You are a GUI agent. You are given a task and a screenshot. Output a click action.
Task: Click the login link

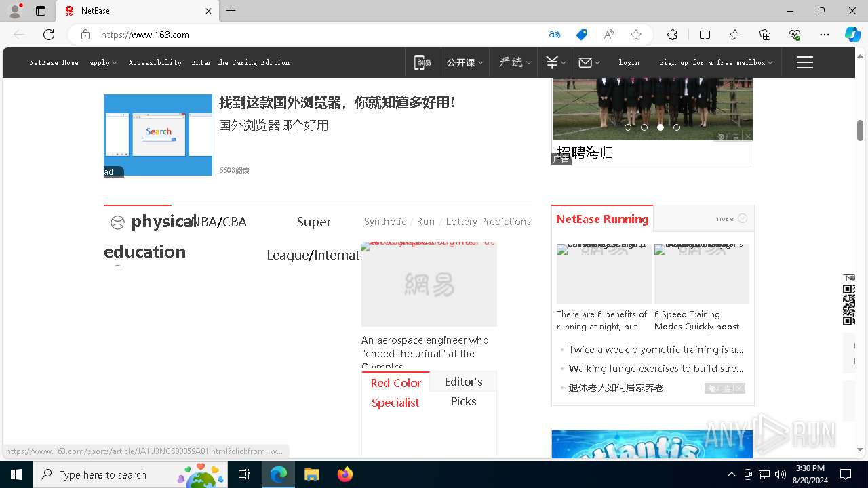pyautogui.click(x=629, y=62)
